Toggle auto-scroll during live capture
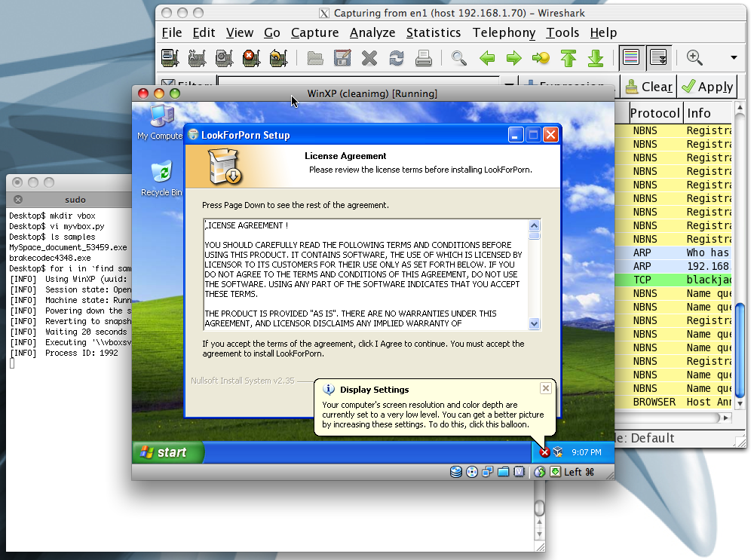 coord(658,58)
